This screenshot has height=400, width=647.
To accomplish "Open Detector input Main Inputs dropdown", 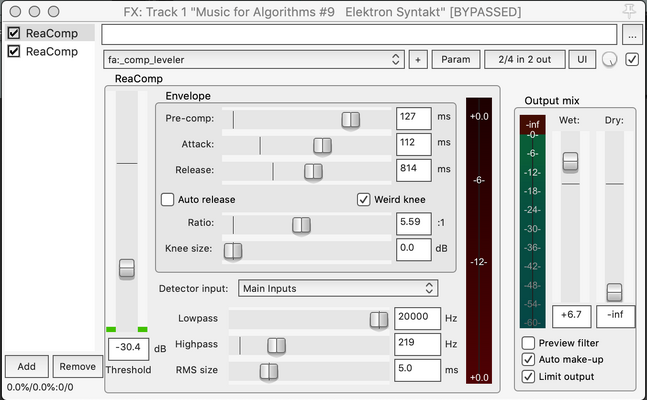I will pos(338,289).
